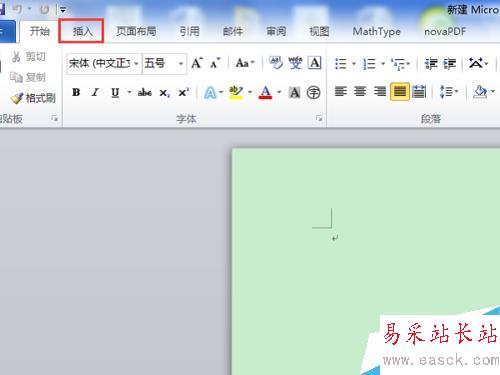Open the font name dropdown 宋体
The height and width of the screenshot is (375, 500).
tap(136, 63)
